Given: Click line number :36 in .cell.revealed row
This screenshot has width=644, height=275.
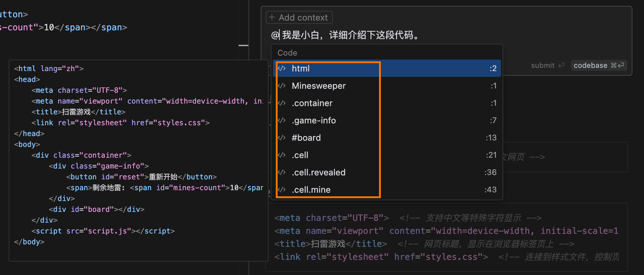Looking at the screenshot, I should (x=491, y=172).
